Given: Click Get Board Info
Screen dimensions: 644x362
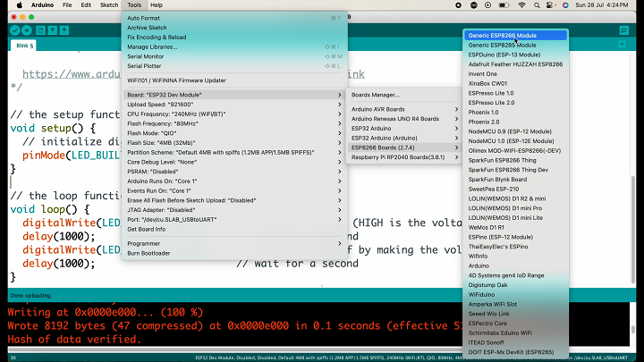Looking at the screenshot, I should (x=234, y=229).
